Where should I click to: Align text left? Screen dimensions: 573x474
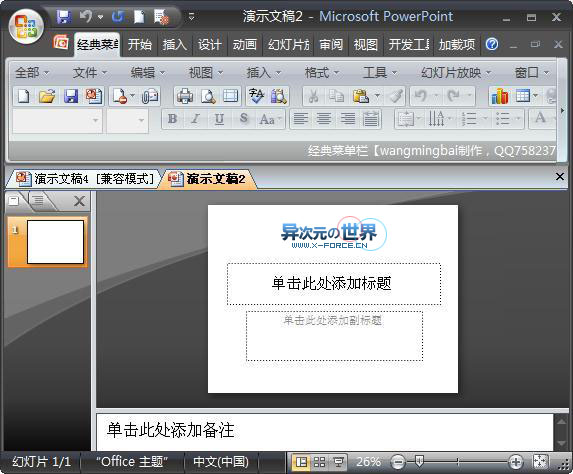click(x=301, y=119)
